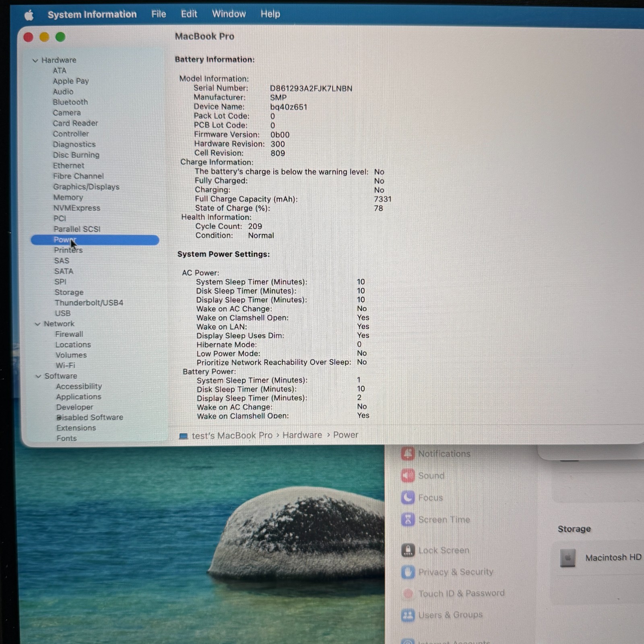Viewport: 644px width, 644px height.
Task: Open Focus in System Settings
Action: (x=422, y=498)
